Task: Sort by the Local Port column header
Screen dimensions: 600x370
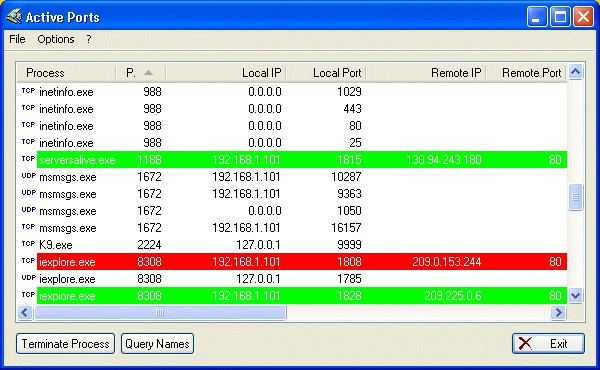Action: click(x=326, y=73)
